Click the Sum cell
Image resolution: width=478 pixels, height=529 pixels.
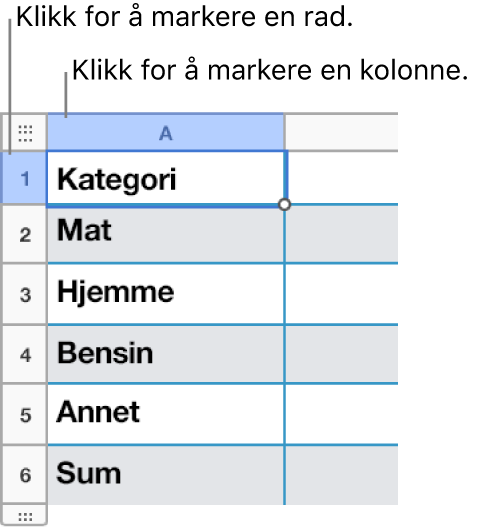tap(166, 475)
